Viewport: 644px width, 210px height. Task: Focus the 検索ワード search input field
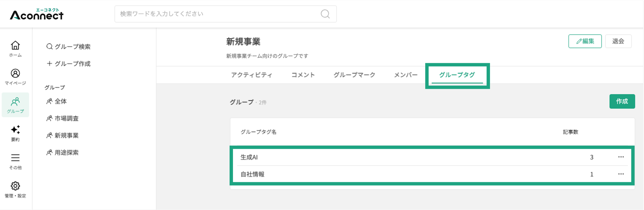pyautogui.click(x=225, y=14)
